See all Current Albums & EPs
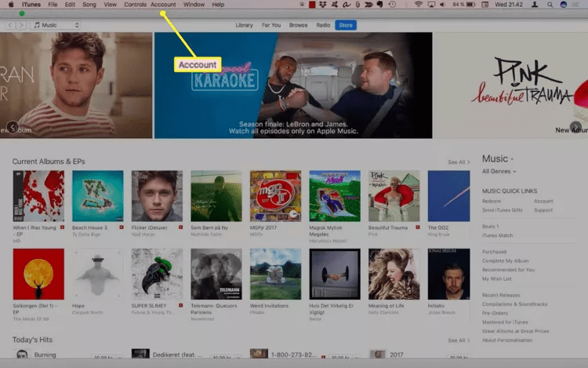This screenshot has height=368, width=588. 459,162
